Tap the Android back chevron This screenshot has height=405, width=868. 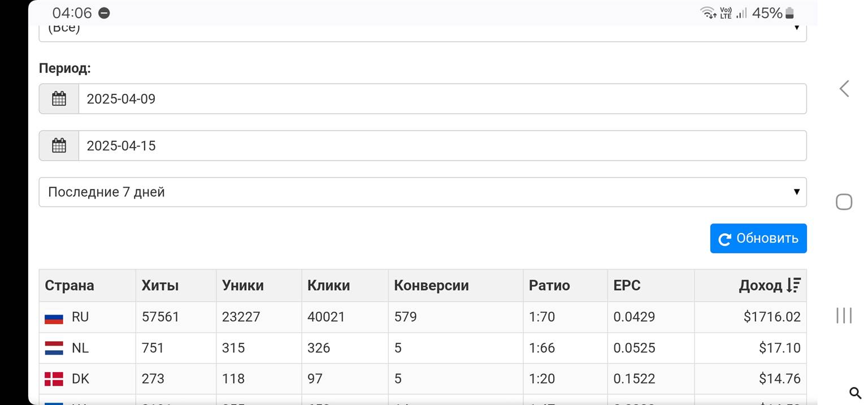click(x=844, y=88)
